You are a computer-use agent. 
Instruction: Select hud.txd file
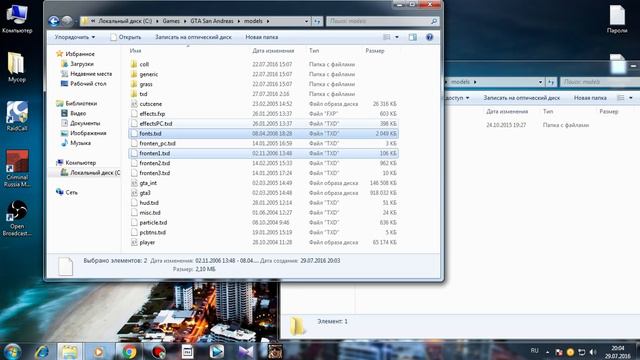click(149, 203)
